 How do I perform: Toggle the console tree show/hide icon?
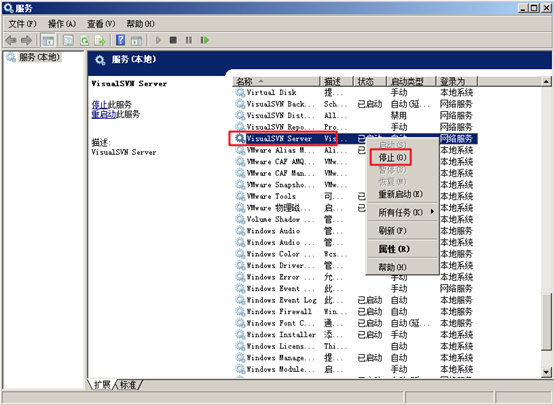coord(48,40)
